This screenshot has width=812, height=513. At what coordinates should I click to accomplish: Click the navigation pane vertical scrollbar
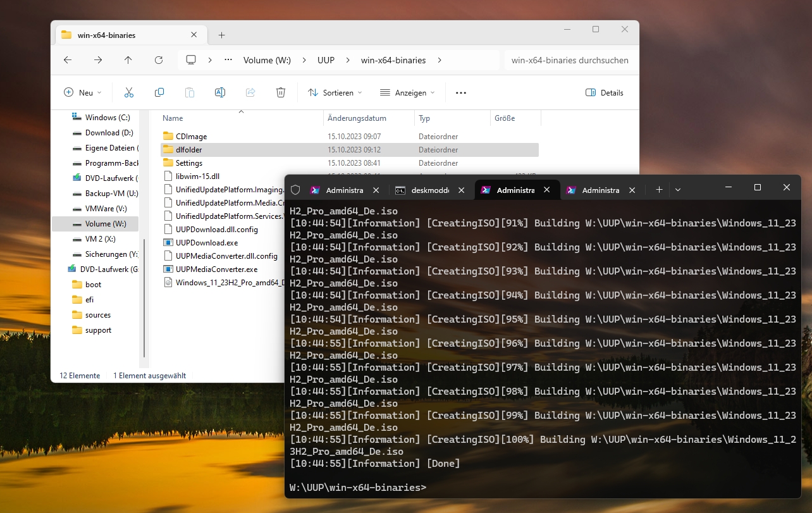[x=144, y=297]
